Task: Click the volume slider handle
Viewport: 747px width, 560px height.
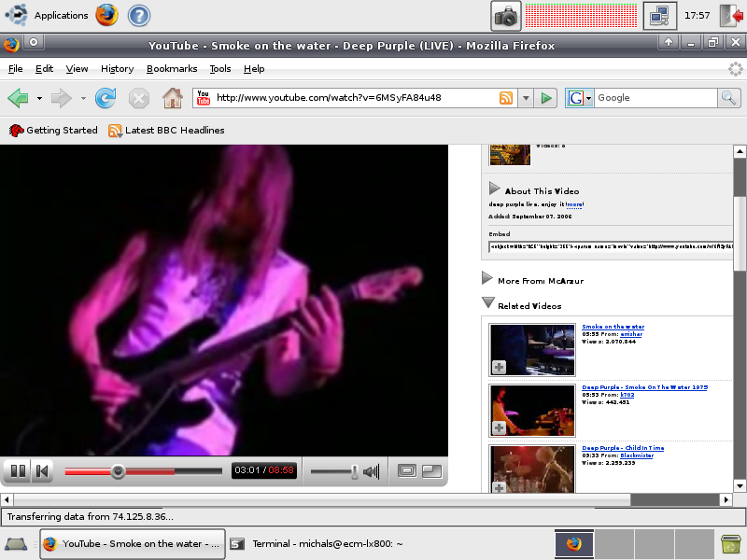Action: point(355,471)
